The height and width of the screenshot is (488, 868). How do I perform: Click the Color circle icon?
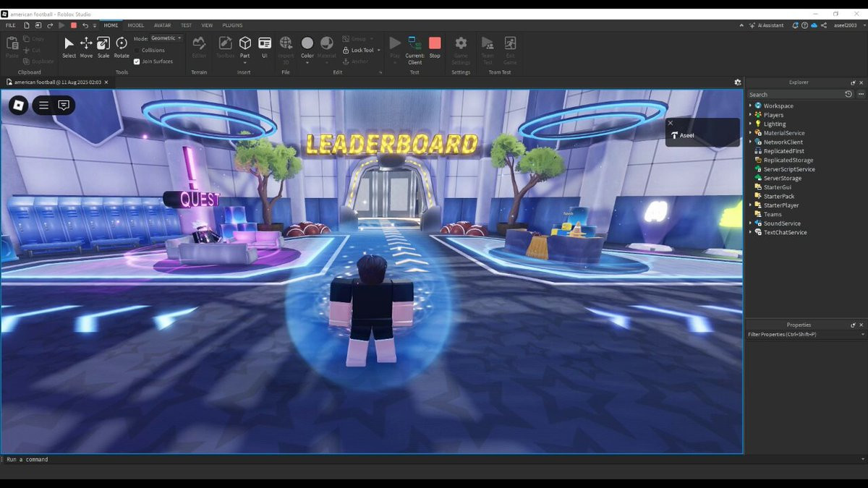307,43
